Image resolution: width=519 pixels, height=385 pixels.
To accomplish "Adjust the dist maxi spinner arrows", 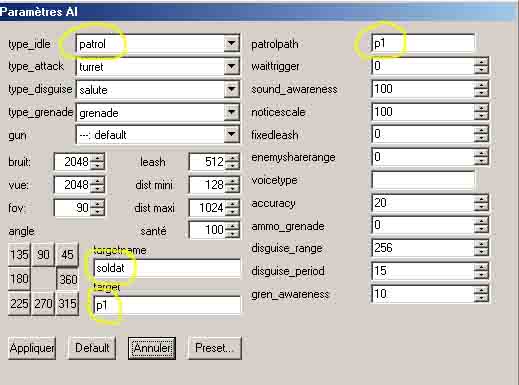I will [x=233, y=208].
